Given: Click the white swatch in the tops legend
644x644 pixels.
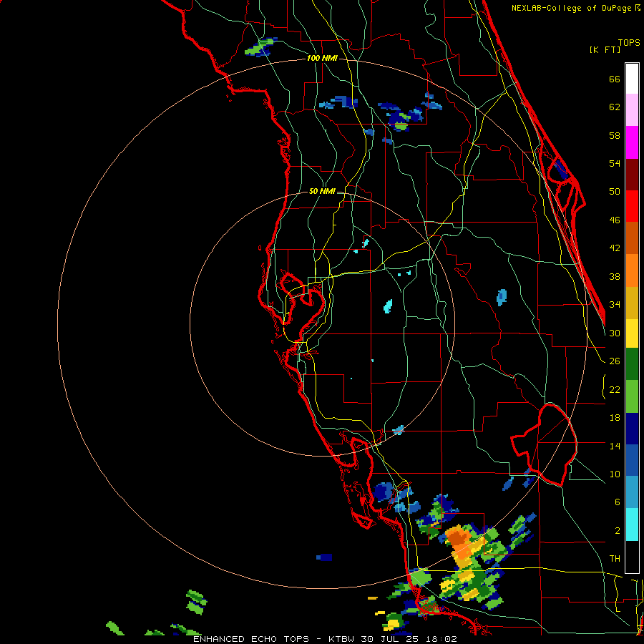Looking at the screenshot, I should point(632,79).
